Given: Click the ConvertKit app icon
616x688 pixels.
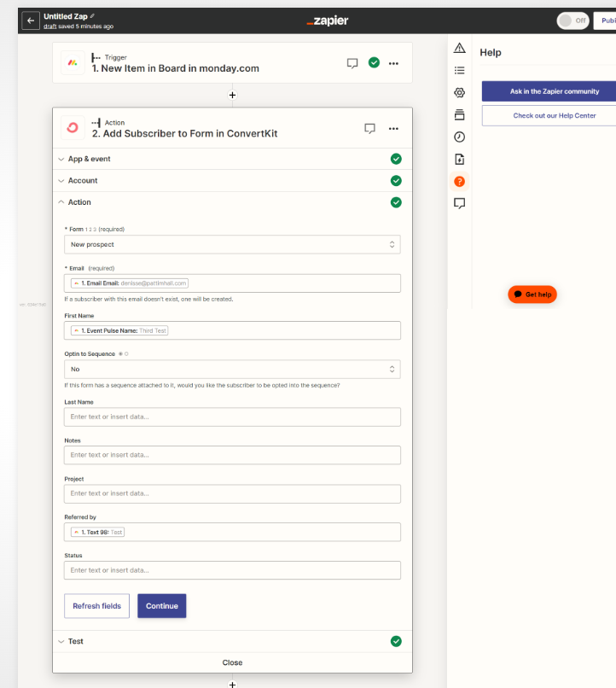Looking at the screenshot, I should pyautogui.click(x=73, y=128).
